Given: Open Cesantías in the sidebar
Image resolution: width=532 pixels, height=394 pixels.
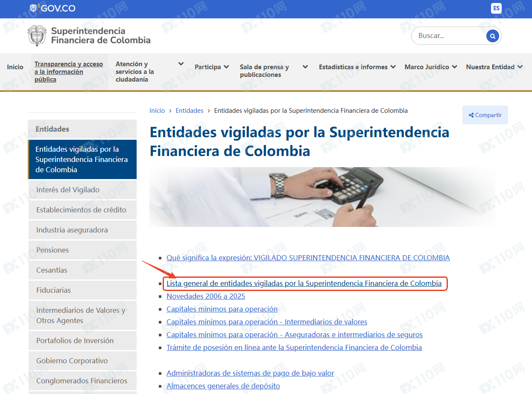Looking at the screenshot, I should (82, 270).
